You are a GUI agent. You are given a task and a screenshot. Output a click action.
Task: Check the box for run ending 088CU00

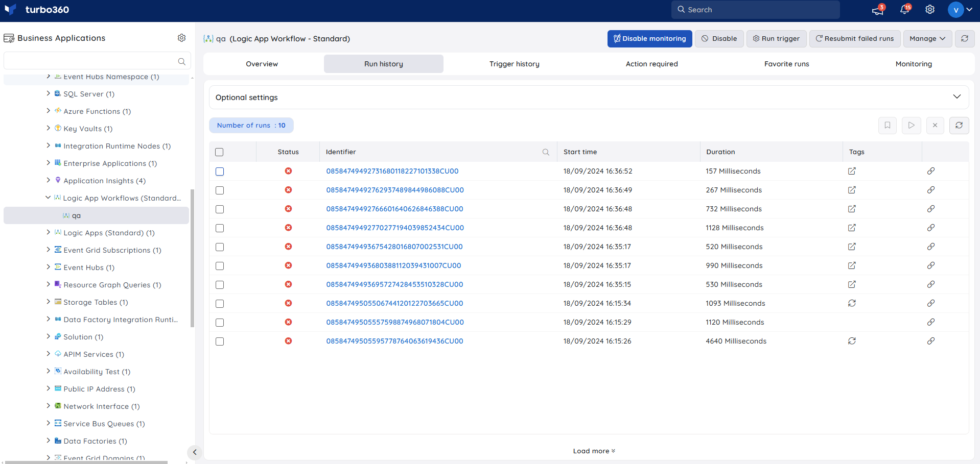point(220,190)
